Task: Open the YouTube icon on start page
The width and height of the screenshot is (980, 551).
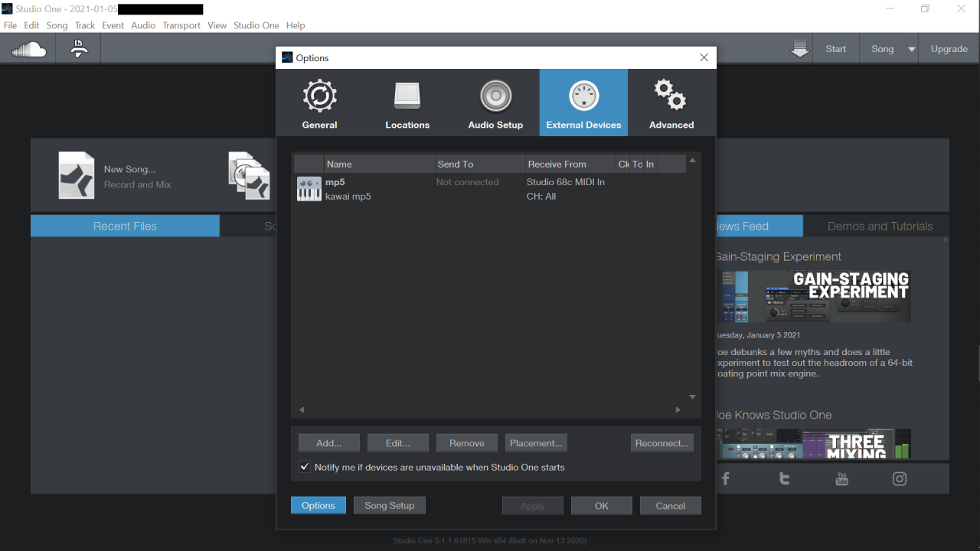Action: 842,479
